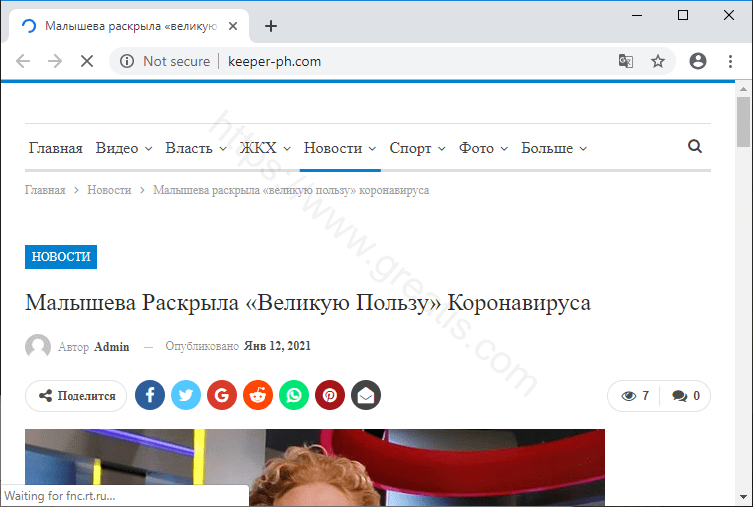Click the article featured image

(x=315, y=467)
